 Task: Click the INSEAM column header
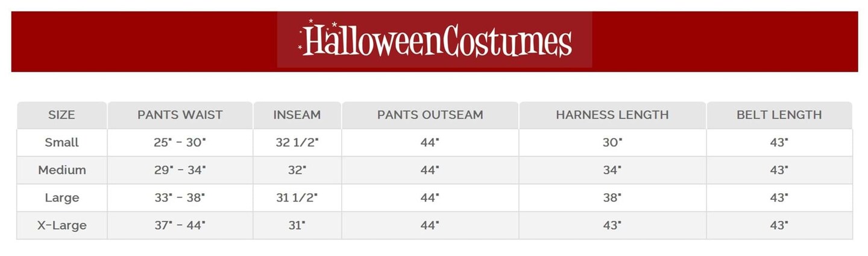tap(297, 115)
